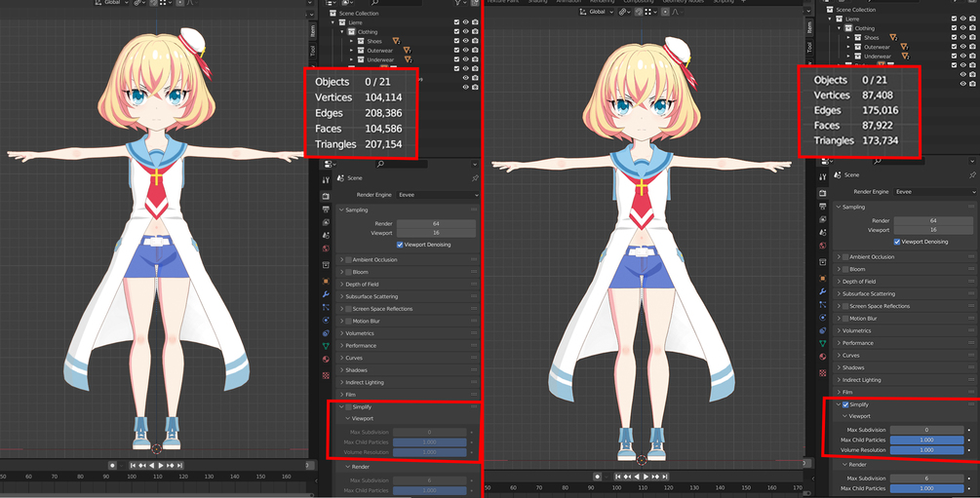Open Material properties tab in left Blender window
The image size is (980, 498).
click(326, 360)
